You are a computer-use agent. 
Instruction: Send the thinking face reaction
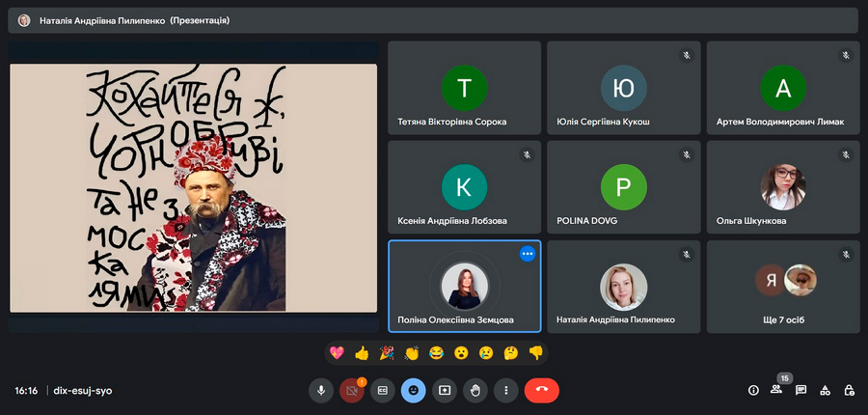[x=511, y=352]
